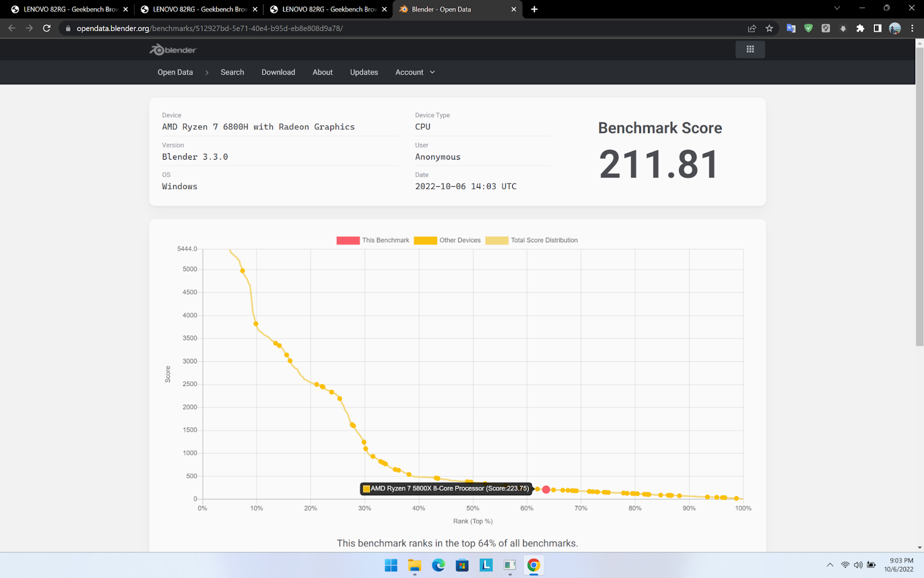Click the Chrome icon on the taskbar
924x578 pixels.
pos(534,565)
